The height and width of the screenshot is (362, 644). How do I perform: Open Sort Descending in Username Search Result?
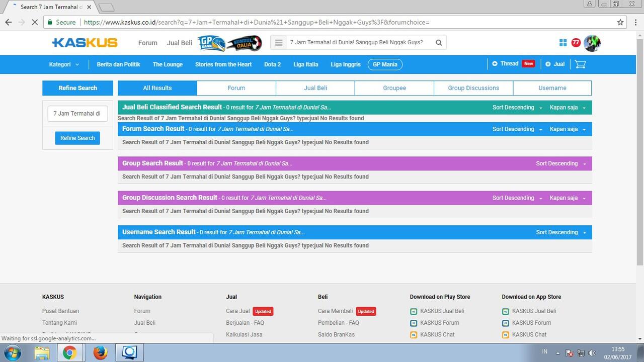pyautogui.click(x=561, y=232)
